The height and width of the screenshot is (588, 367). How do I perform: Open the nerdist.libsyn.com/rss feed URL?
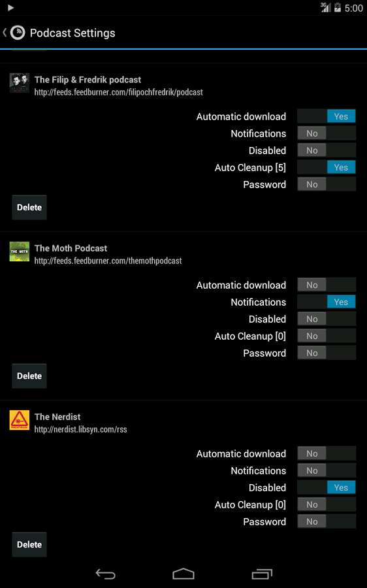tap(80, 429)
